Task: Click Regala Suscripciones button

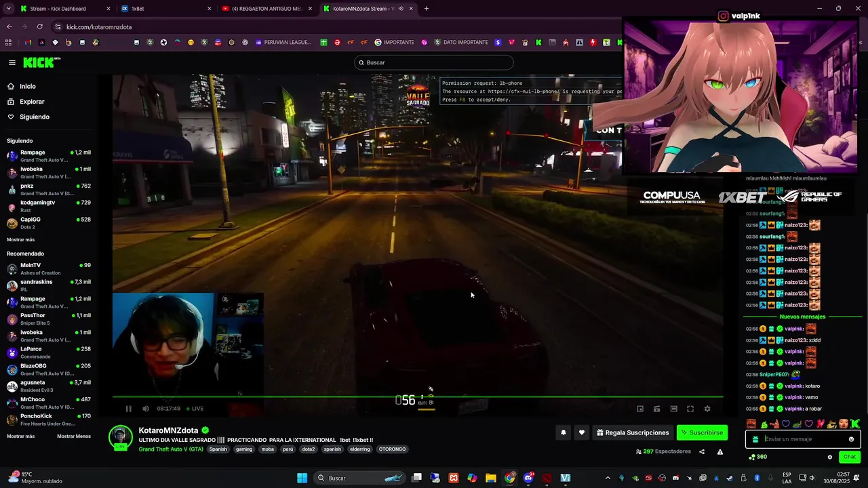Action: tap(633, 432)
